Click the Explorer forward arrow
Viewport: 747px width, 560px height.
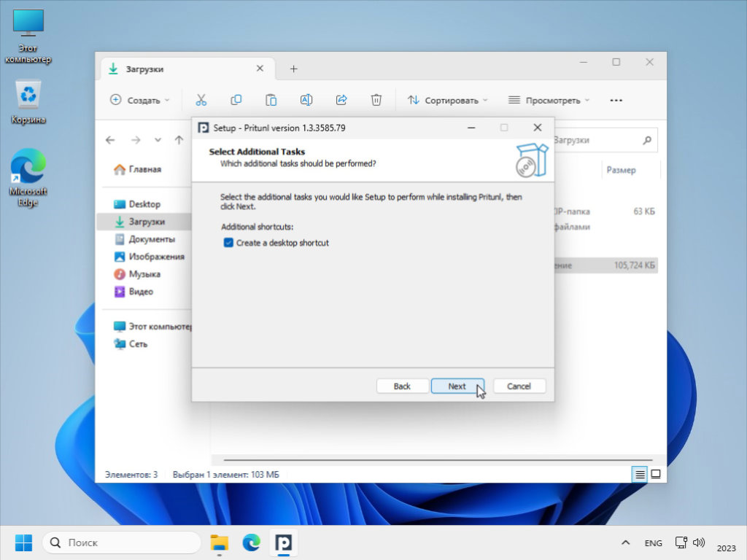(x=136, y=140)
